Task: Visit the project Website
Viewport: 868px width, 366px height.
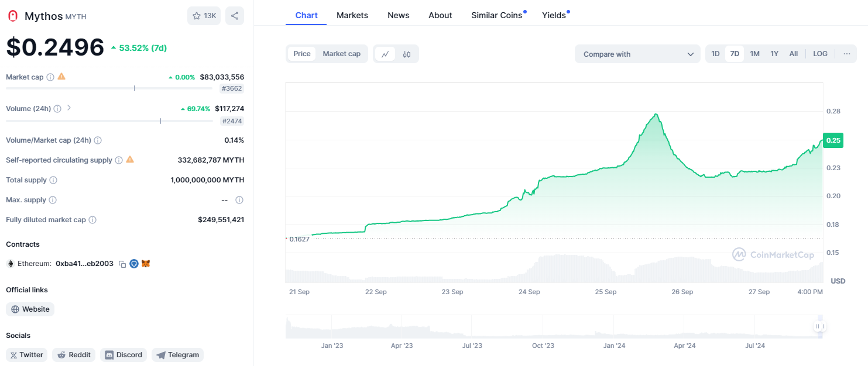Action: (x=30, y=309)
